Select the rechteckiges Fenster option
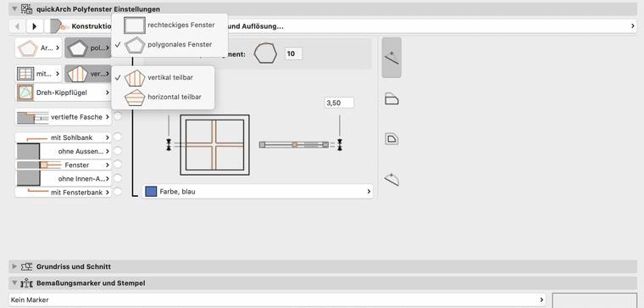This screenshot has width=644, height=308. click(169, 25)
